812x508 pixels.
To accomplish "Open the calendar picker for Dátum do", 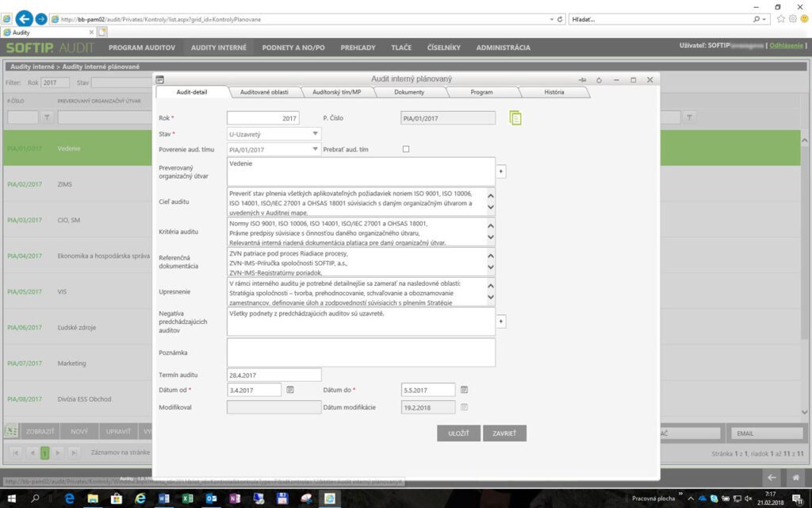I will pyautogui.click(x=464, y=389).
